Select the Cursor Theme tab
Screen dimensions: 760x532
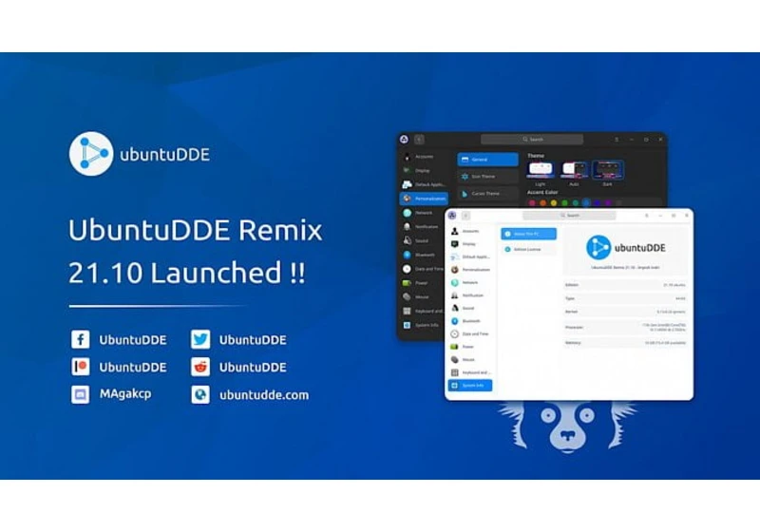pyautogui.click(x=487, y=193)
